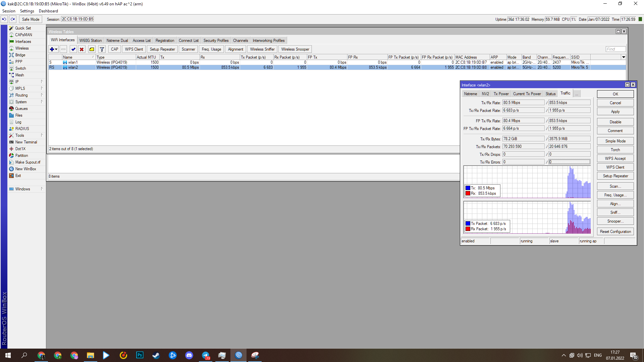Click Make Supout.rif in sidebar
The width and height of the screenshot is (644, 362).
[28, 162]
